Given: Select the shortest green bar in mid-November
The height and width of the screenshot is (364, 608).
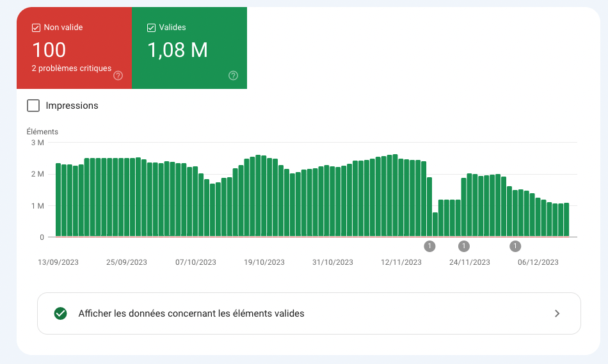Looking at the screenshot, I should tap(435, 225).
